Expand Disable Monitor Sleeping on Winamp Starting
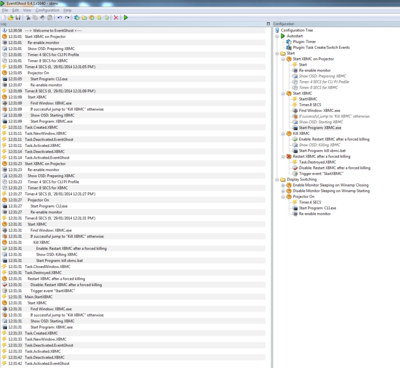 point(283,191)
